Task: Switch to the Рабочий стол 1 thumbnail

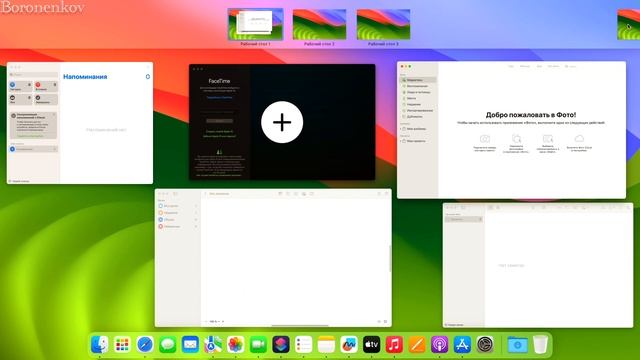Action: pyautogui.click(x=256, y=24)
